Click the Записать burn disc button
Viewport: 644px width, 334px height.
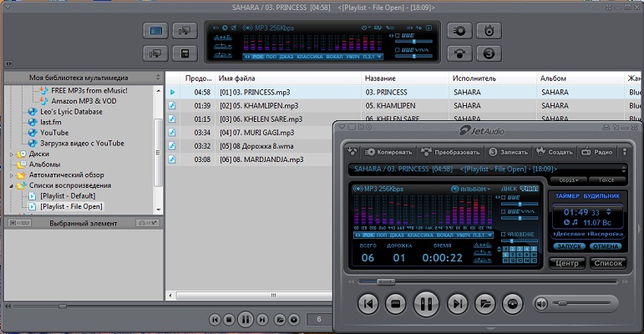(x=508, y=152)
